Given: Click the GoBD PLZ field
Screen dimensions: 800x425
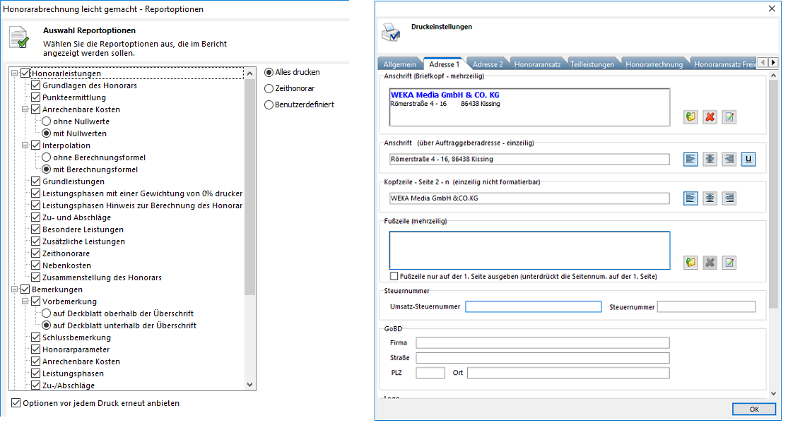Looking at the screenshot, I should pyautogui.click(x=430, y=373).
